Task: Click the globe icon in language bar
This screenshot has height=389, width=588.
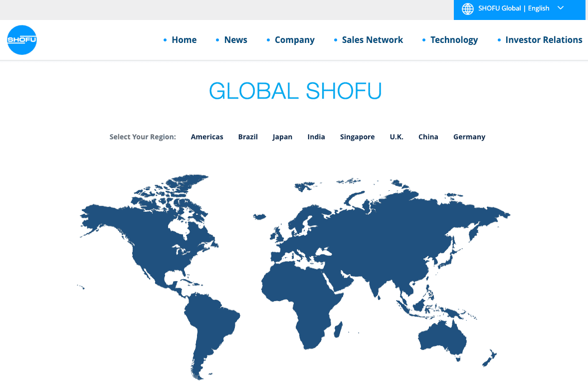Action: tap(467, 8)
